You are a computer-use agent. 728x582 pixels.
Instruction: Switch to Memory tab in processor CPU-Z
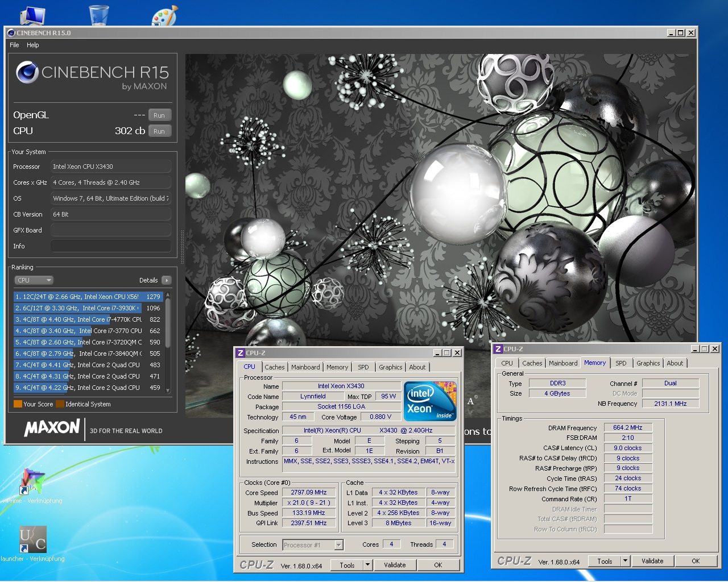pyautogui.click(x=337, y=367)
